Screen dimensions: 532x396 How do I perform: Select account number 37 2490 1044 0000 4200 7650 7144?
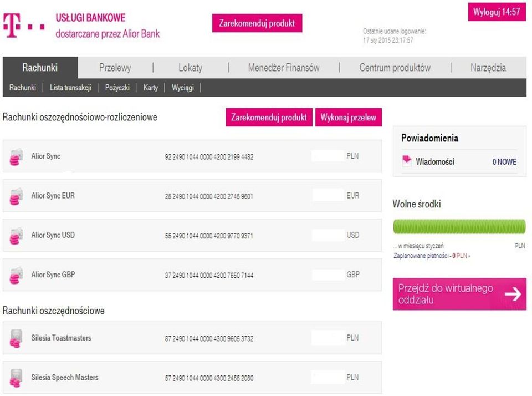pyautogui.click(x=209, y=276)
